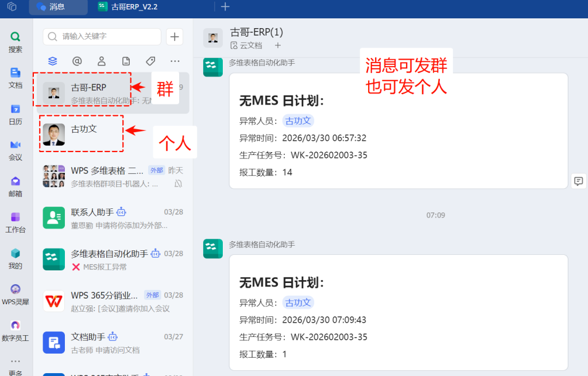
Task: Switch to the 消息 tab
Action: coord(58,7)
